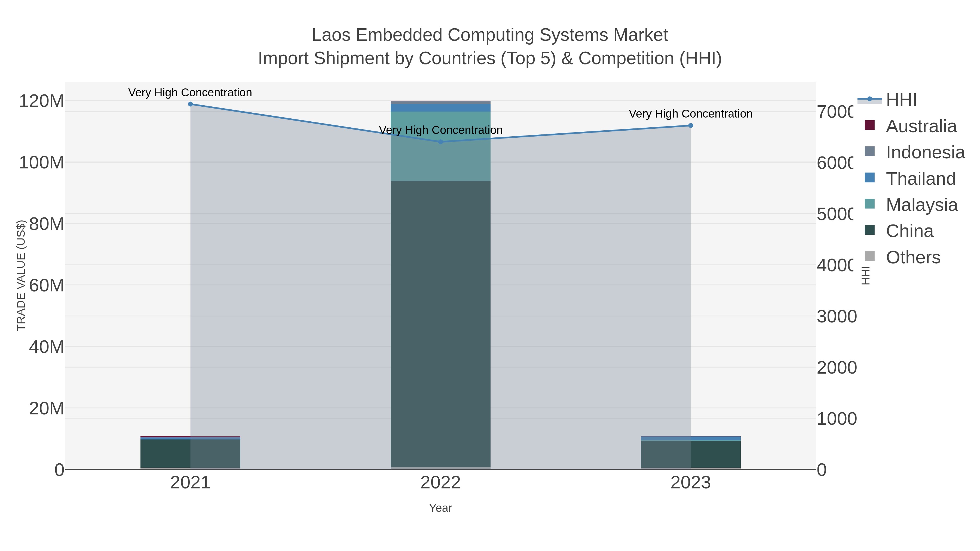This screenshot has width=980, height=551.
Task: Click the TRADE VALUE (US$) axis title
Action: coord(21,276)
